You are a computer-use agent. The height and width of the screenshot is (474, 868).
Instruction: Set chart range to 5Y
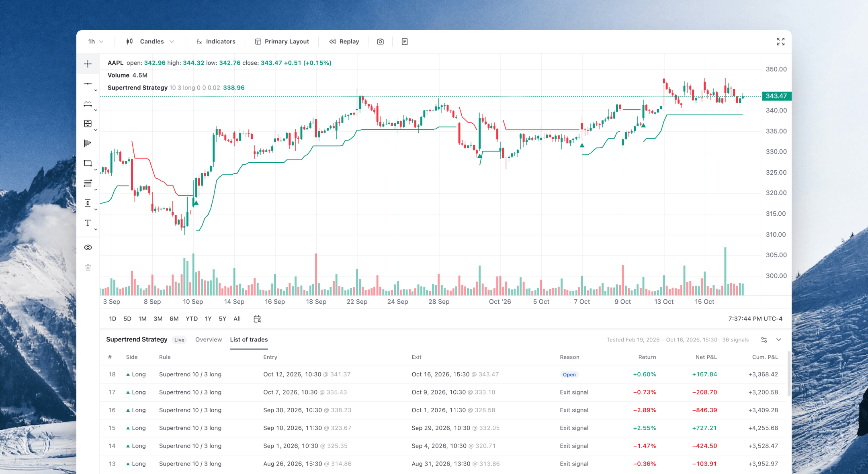[x=222, y=319]
